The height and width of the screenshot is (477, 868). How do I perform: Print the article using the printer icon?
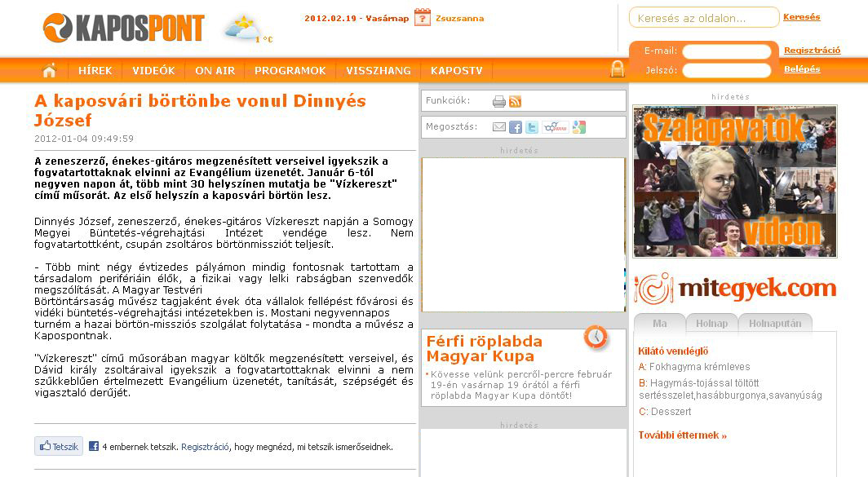(x=498, y=101)
